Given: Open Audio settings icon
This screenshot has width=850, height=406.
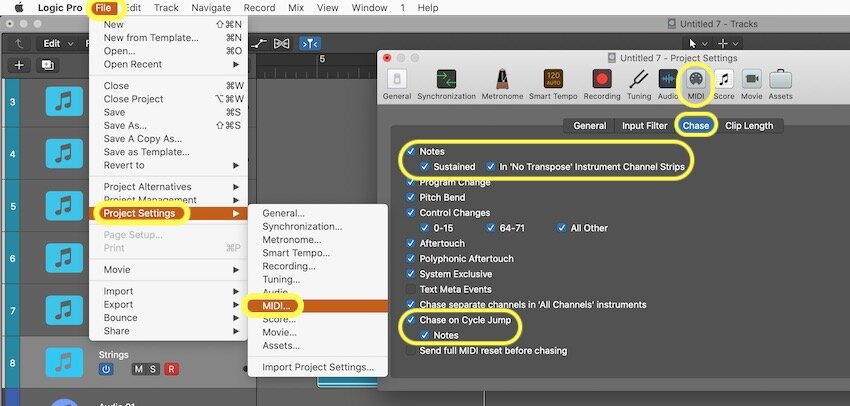Looking at the screenshot, I should (x=668, y=80).
